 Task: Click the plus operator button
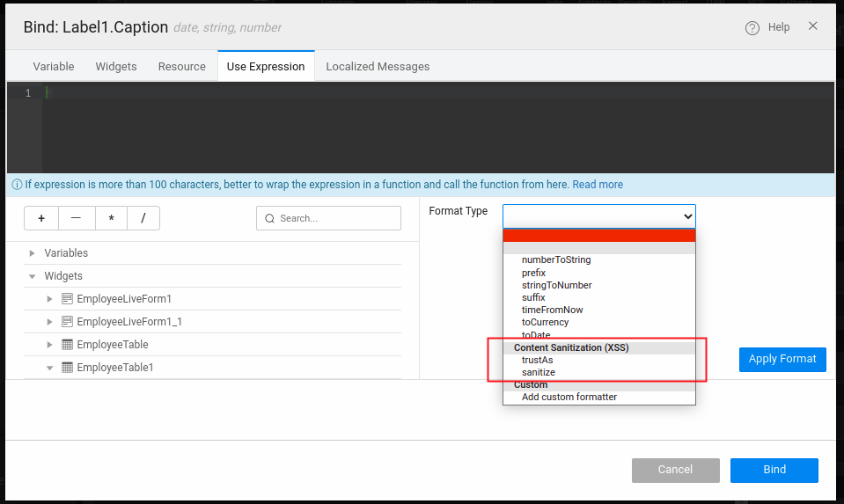click(x=41, y=218)
